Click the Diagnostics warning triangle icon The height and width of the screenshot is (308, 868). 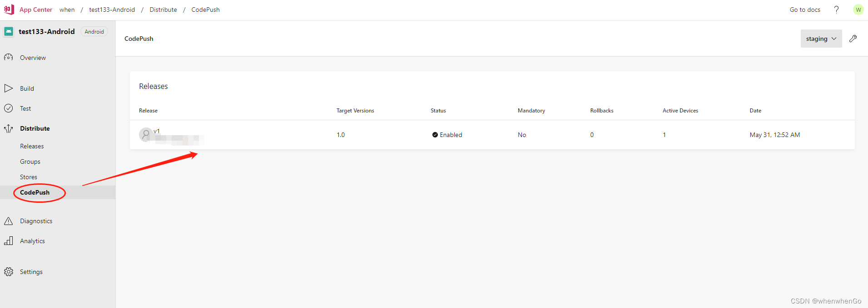pyautogui.click(x=9, y=221)
